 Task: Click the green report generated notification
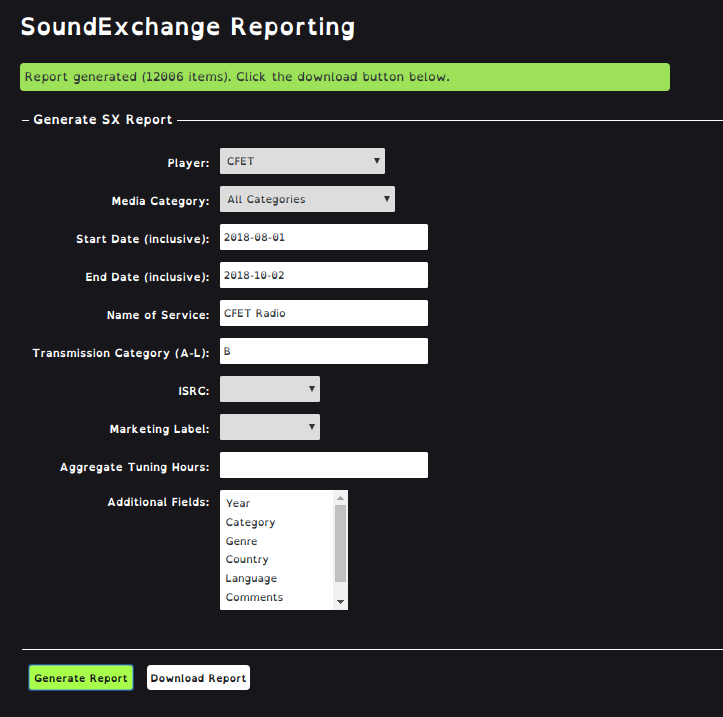tap(345, 77)
